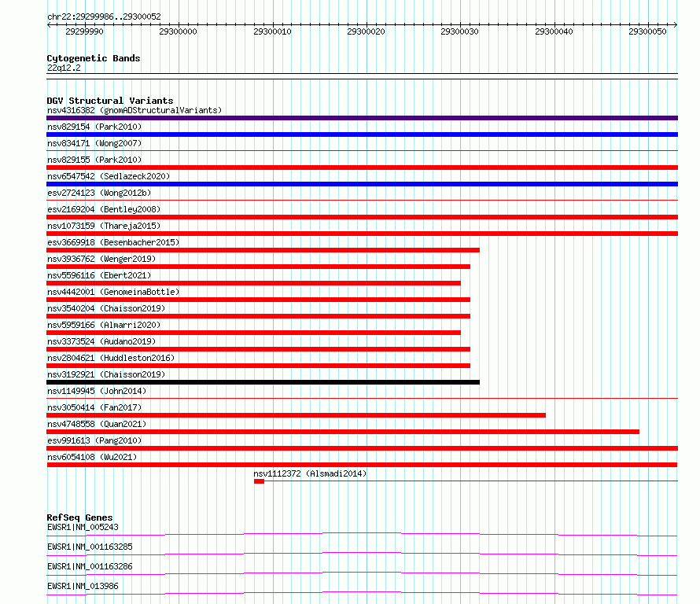Image resolution: width=700 pixels, height=604 pixels.
Task: Select nsv6054108 (Wu2021) variant
Action: tap(92, 457)
